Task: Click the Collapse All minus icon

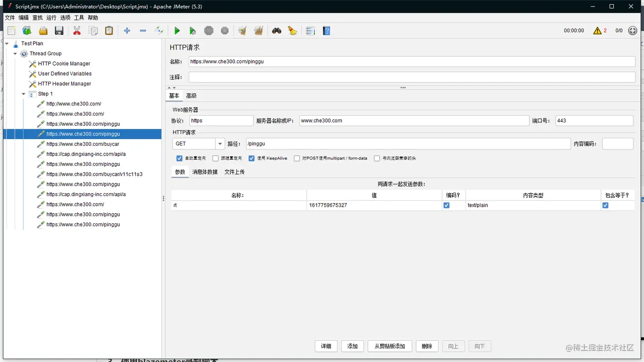Action: pyautogui.click(x=143, y=31)
